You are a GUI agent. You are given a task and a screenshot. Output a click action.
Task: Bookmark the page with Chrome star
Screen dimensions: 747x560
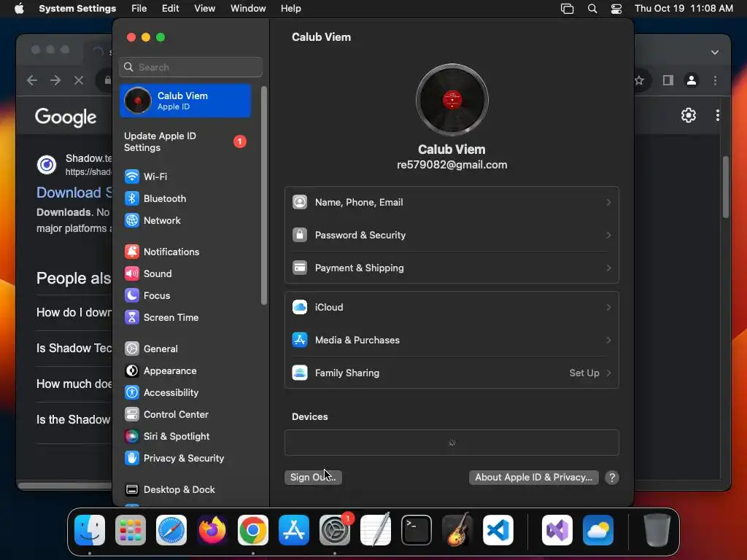click(639, 80)
